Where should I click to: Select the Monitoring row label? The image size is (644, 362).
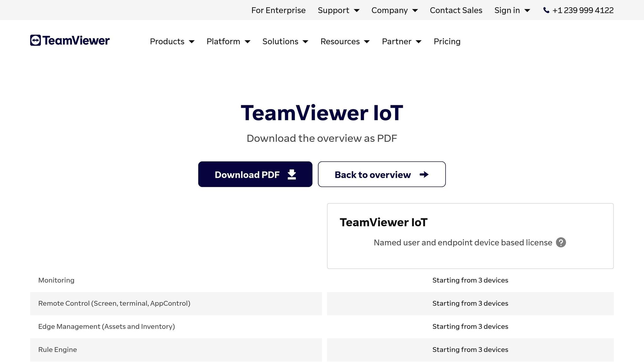56,280
